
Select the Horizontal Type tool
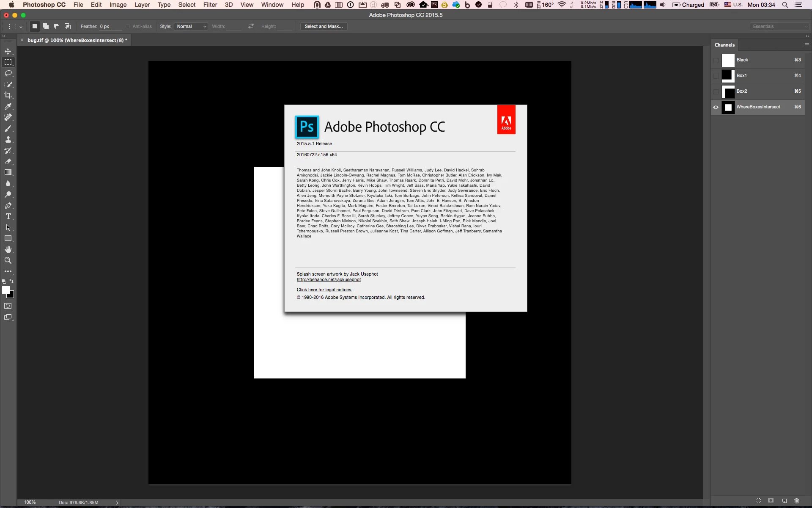click(x=8, y=216)
